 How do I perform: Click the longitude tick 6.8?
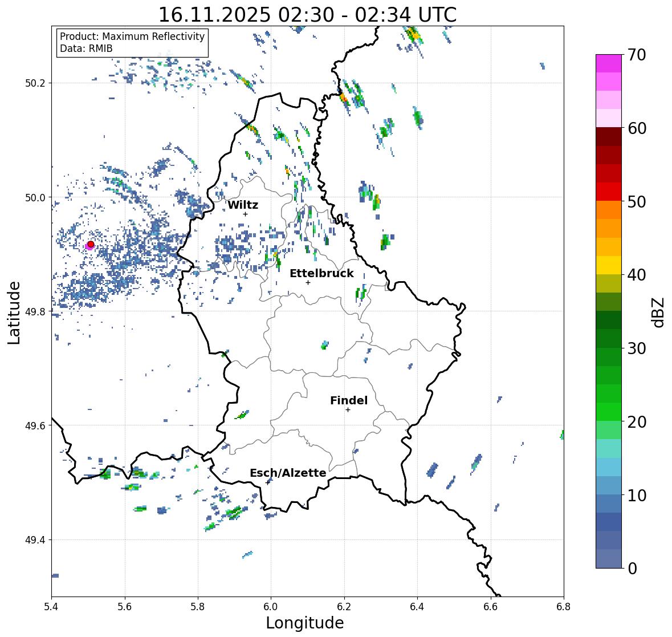[564, 607]
